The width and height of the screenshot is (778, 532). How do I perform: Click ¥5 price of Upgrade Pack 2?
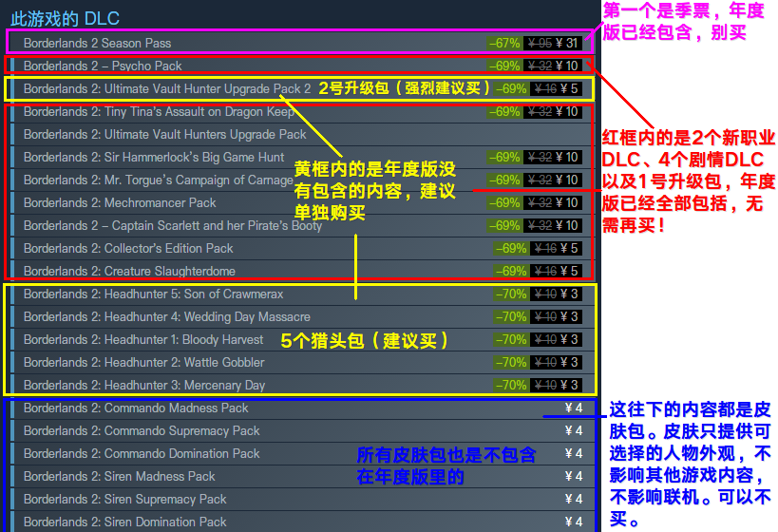570,89
